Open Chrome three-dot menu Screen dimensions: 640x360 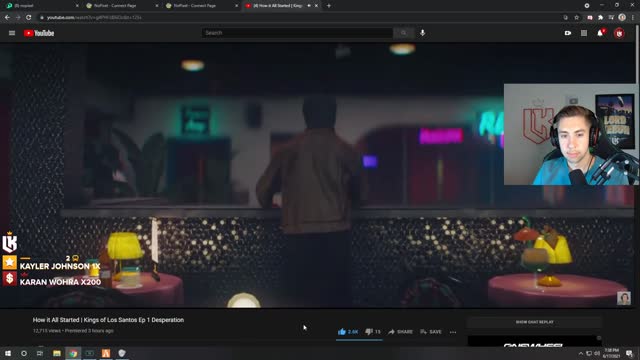pos(633,18)
